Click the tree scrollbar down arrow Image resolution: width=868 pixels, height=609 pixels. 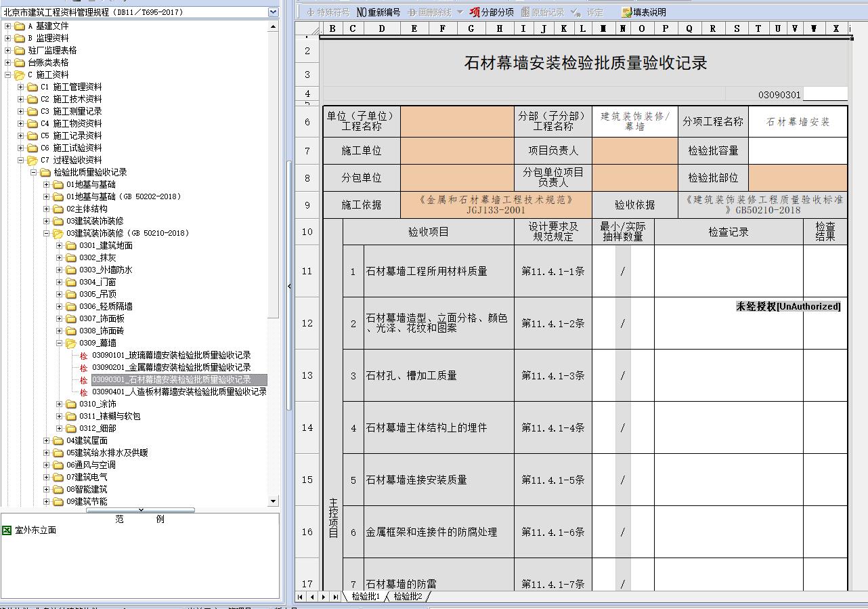tap(274, 501)
